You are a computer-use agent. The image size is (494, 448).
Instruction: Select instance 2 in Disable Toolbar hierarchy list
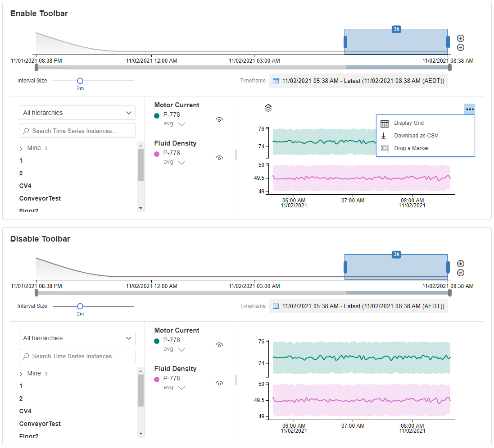pyautogui.click(x=21, y=399)
